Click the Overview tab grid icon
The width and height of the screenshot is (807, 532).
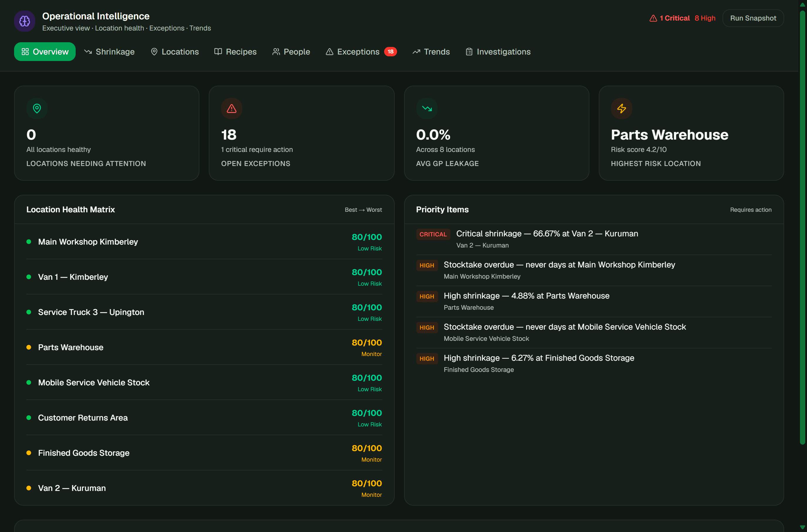coord(25,52)
